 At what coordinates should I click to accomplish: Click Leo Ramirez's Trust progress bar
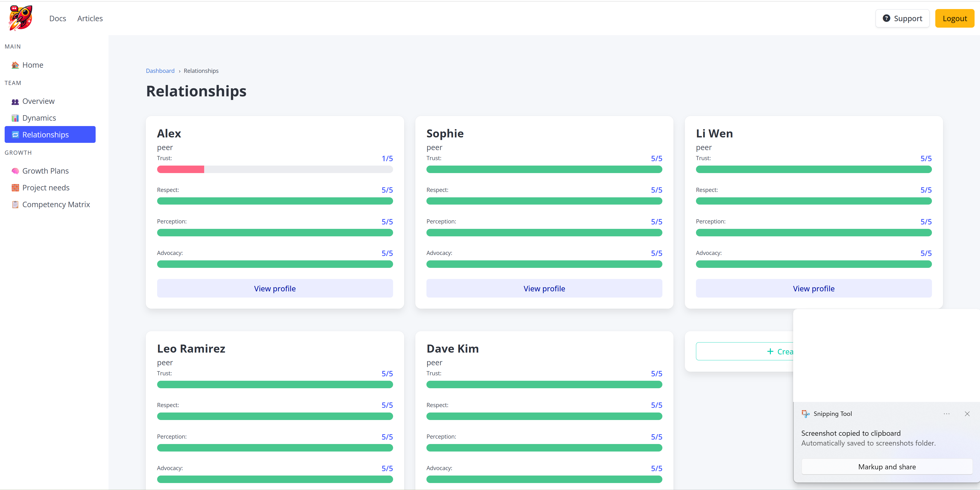pyautogui.click(x=275, y=385)
